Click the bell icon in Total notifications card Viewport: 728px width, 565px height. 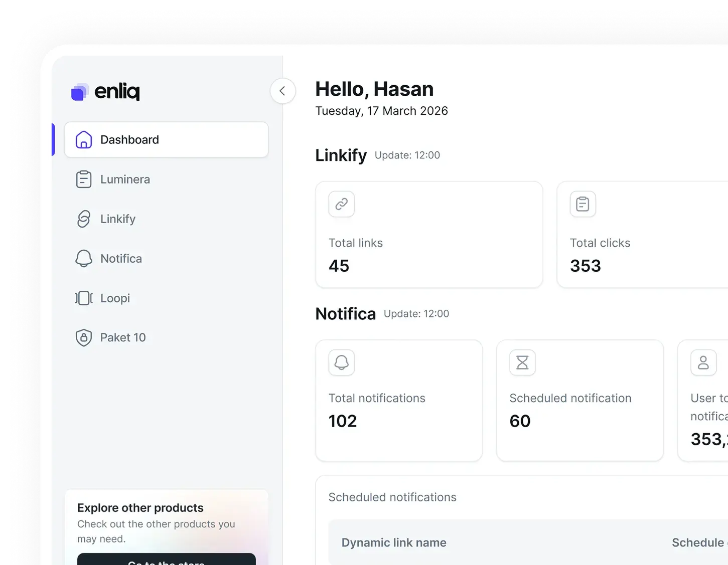(x=342, y=362)
